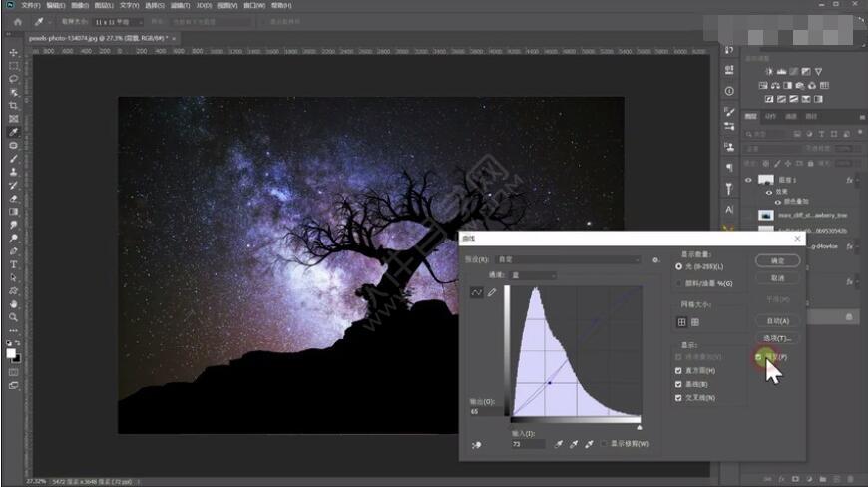Image resolution: width=868 pixels, height=487 pixels.
Task: Select the Move tool in the toolbar
Action: [x=14, y=52]
